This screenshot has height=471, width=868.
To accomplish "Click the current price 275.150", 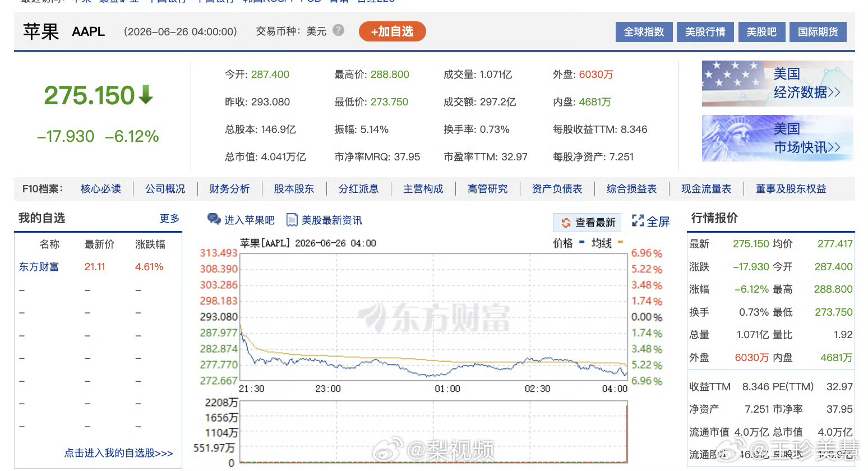I will pyautogui.click(x=90, y=95).
